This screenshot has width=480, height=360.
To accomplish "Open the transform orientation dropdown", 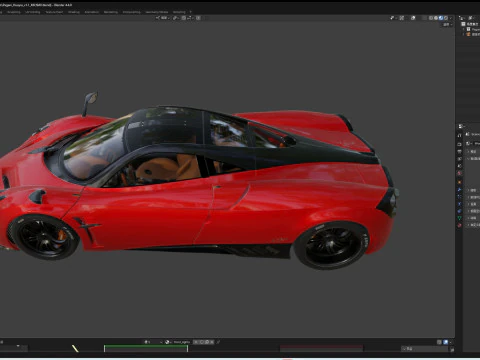I will tap(163, 18).
